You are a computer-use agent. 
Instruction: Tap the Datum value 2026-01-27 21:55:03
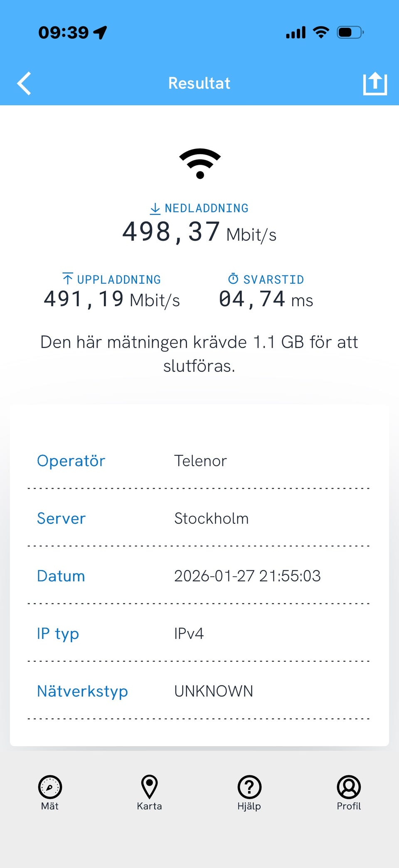tap(247, 576)
